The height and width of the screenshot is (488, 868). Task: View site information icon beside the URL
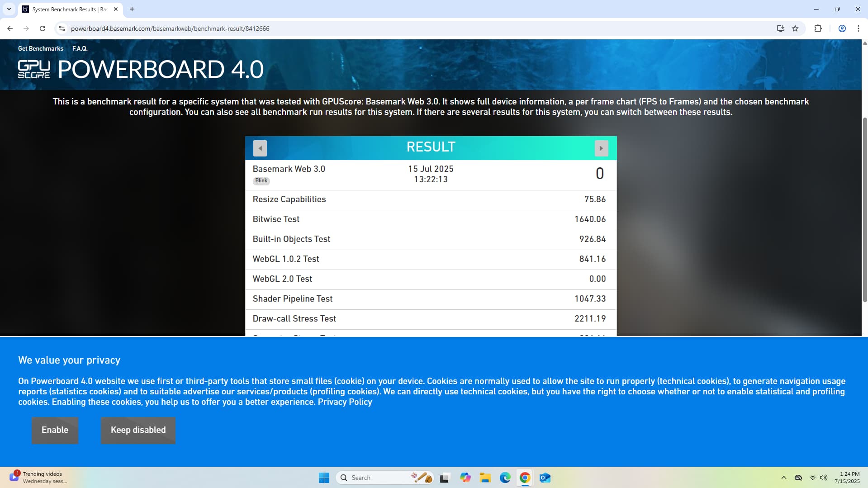62,28
